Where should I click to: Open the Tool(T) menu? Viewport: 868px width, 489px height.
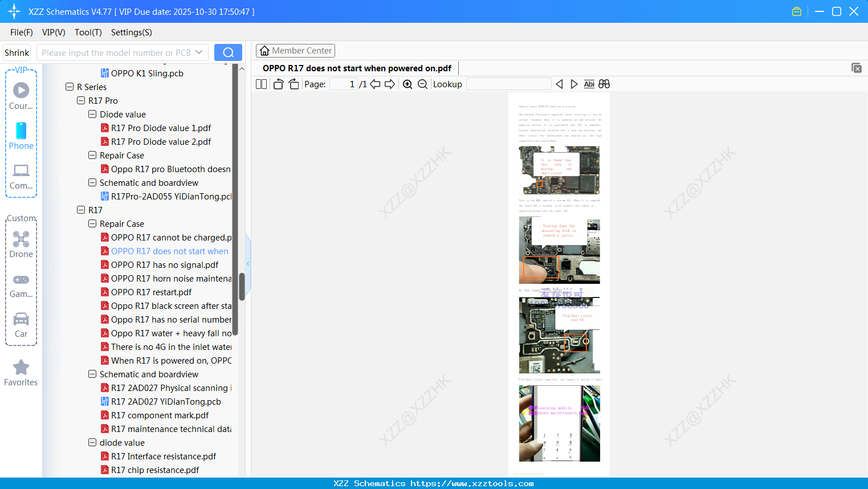coord(88,32)
